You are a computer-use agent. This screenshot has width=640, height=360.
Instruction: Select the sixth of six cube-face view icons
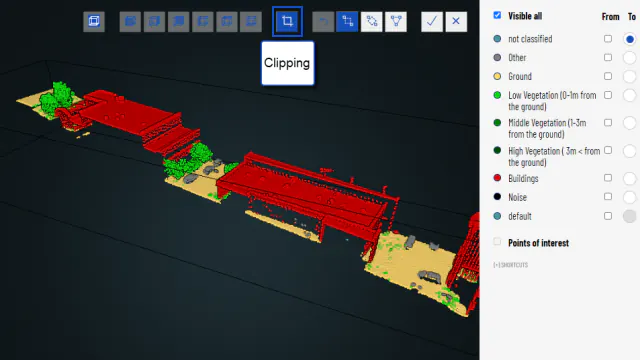coord(251,21)
